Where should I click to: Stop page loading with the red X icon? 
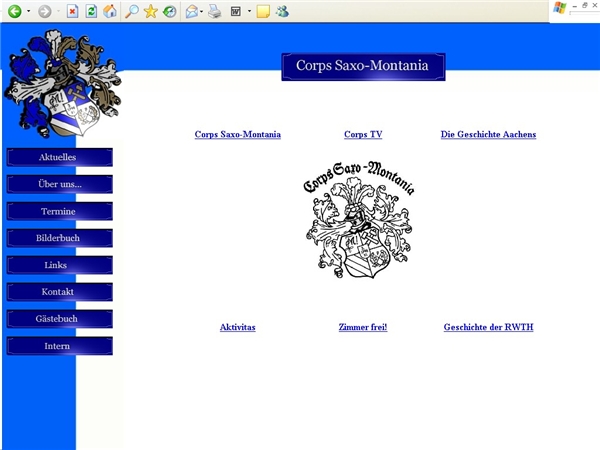point(72,11)
